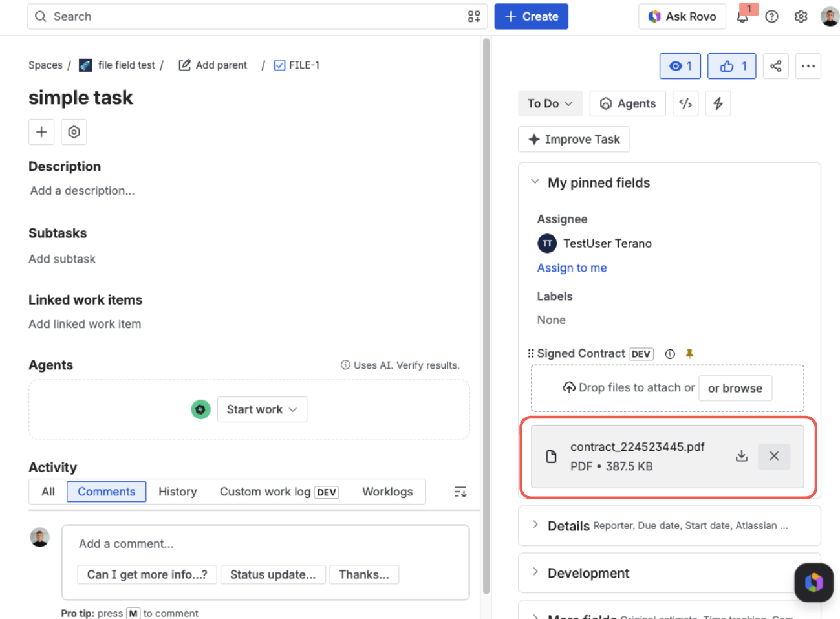Click the Assign to me link
The height and width of the screenshot is (619, 840).
tap(572, 268)
